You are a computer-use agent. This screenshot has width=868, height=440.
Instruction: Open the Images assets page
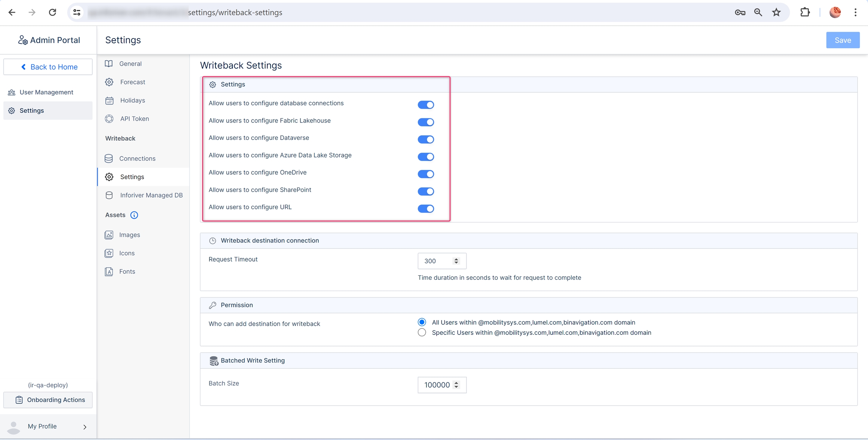tap(129, 235)
